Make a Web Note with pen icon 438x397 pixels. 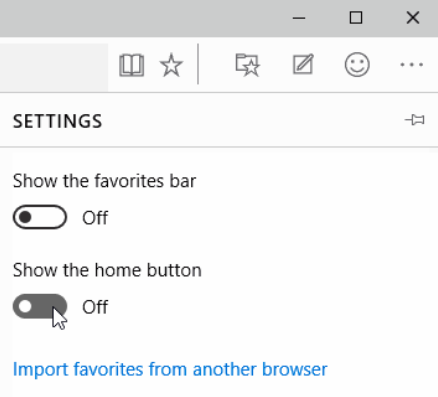click(303, 64)
